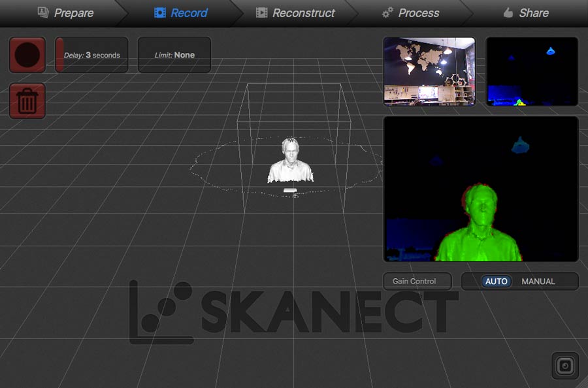
Task: Start recording with the red circle button
Action: coord(27,55)
